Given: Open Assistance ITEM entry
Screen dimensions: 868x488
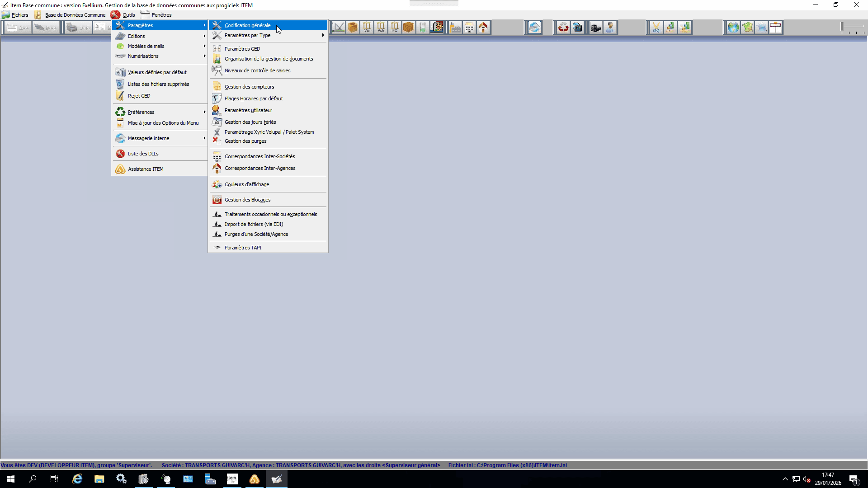Looking at the screenshot, I should tap(160, 169).
